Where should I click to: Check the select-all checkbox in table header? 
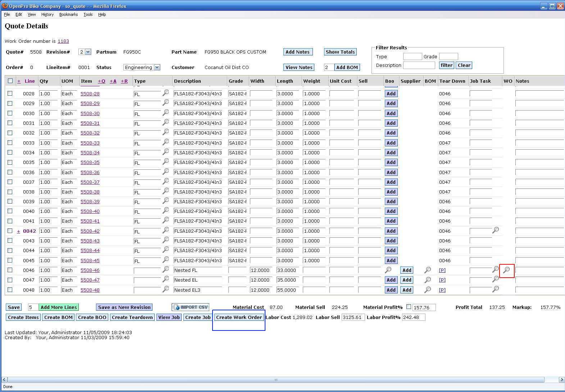coord(10,81)
